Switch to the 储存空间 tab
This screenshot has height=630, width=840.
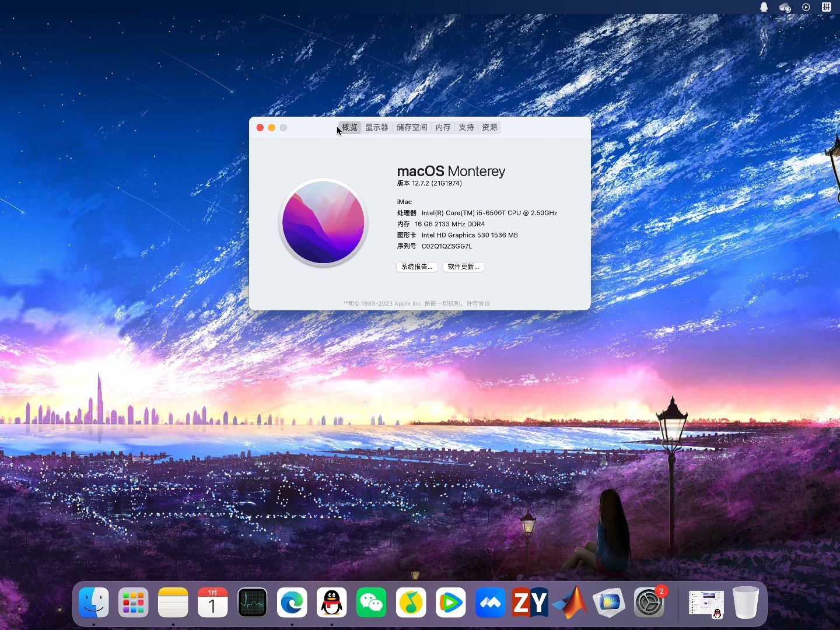[x=412, y=127]
